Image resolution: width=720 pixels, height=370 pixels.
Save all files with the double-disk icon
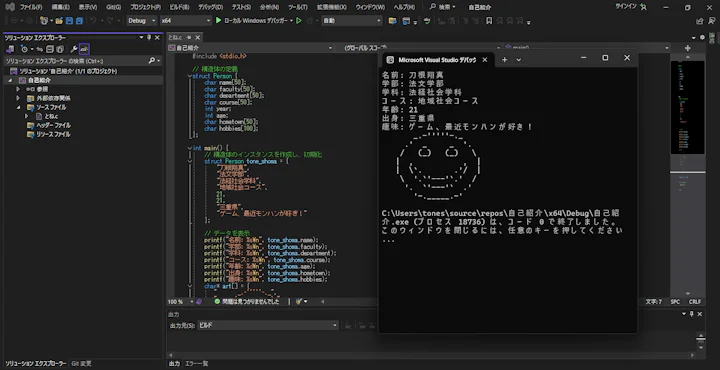coord(79,21)
